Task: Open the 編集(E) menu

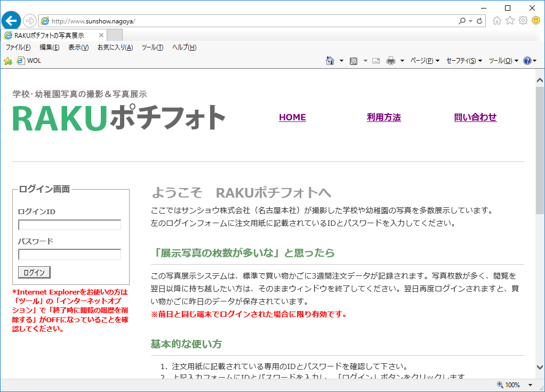Action: (50, 47)
